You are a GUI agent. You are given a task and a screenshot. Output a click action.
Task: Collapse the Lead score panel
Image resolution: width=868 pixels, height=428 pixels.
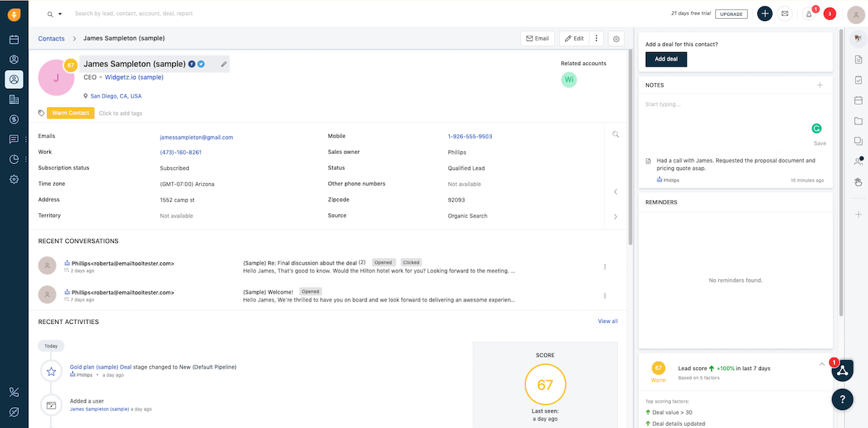tap(822, 364)
